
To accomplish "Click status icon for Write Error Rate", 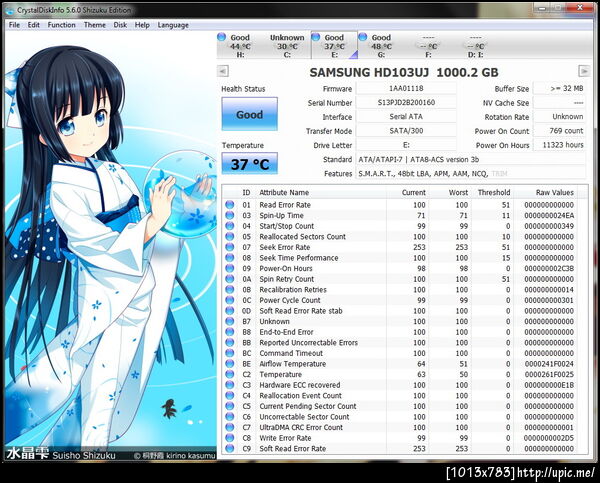I will 230,438.
